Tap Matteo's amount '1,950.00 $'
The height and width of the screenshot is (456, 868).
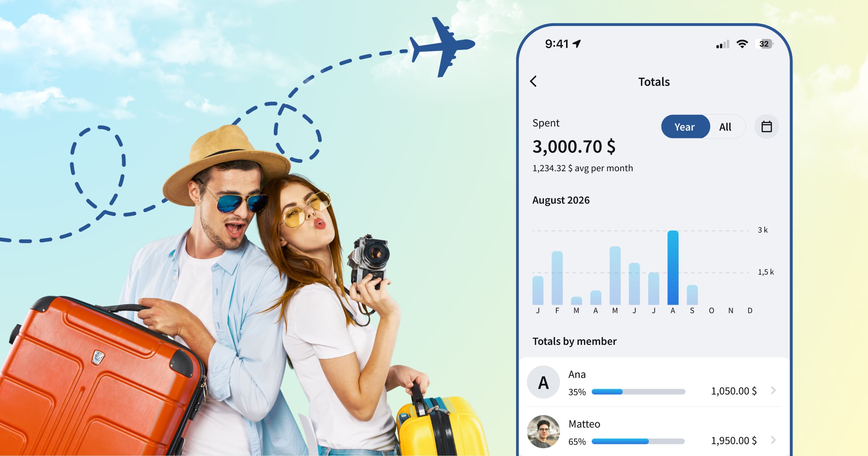(734, 440)
